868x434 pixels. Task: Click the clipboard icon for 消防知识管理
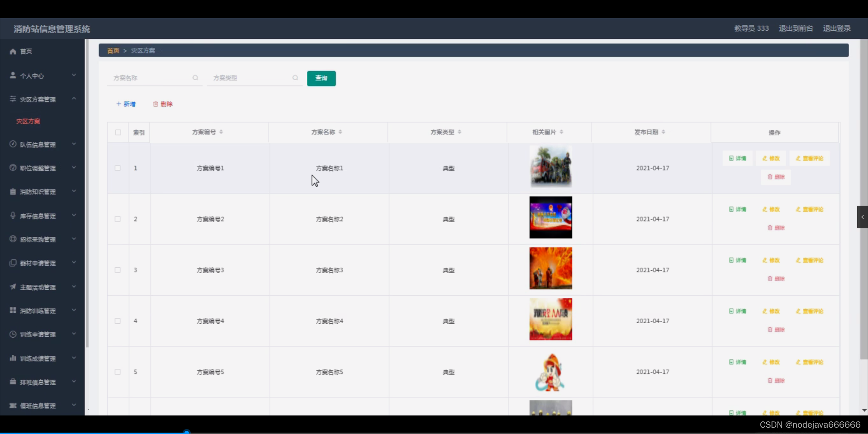point(13,192)
